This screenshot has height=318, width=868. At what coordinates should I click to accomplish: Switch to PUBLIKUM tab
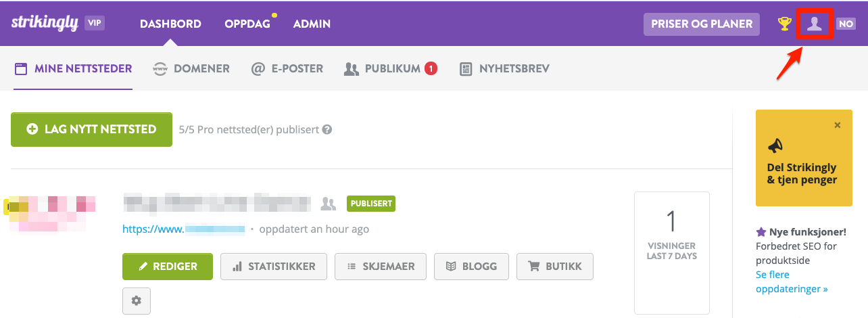(x=390, y=68)
